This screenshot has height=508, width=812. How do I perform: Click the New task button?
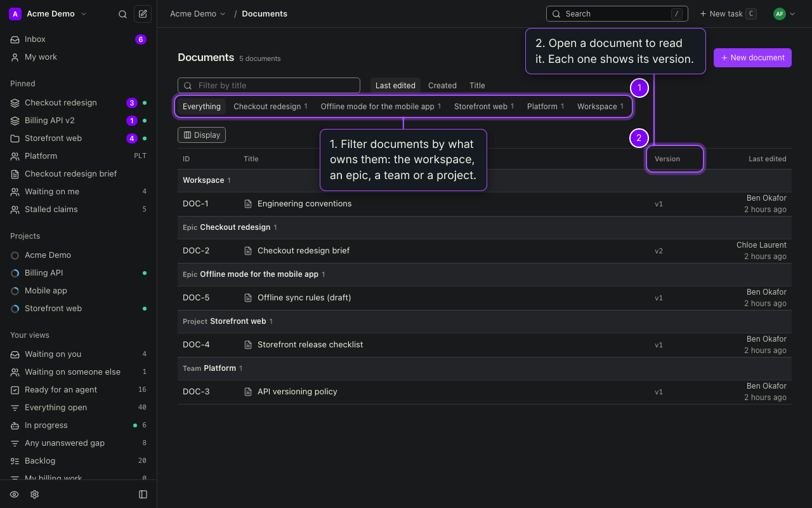point(728,14)
